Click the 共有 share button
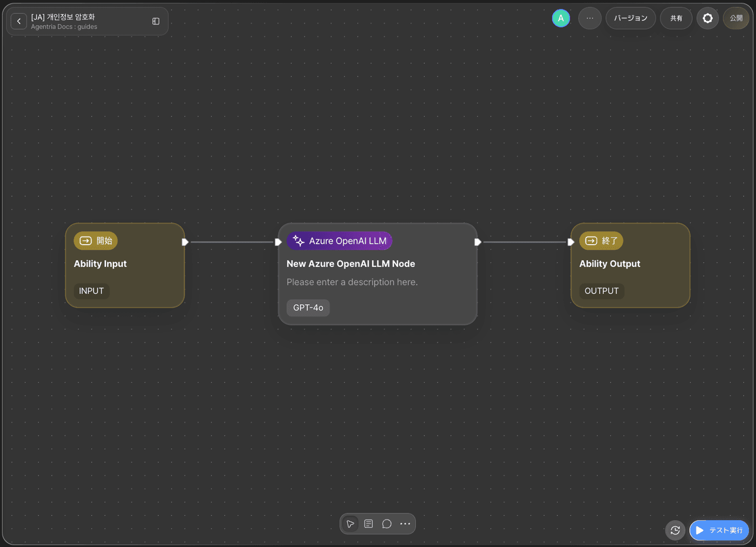Viewport: 756px width, 547px height. point(676,18)
